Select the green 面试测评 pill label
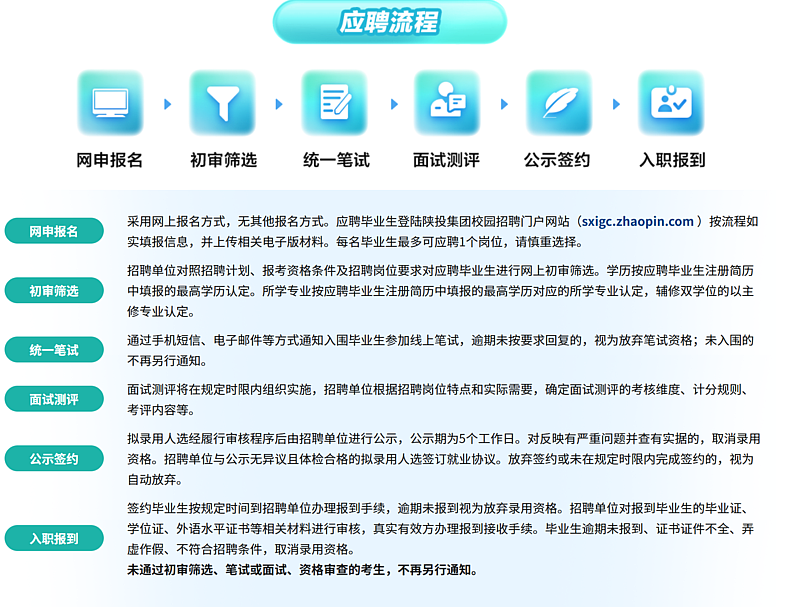 pos(54,400)
